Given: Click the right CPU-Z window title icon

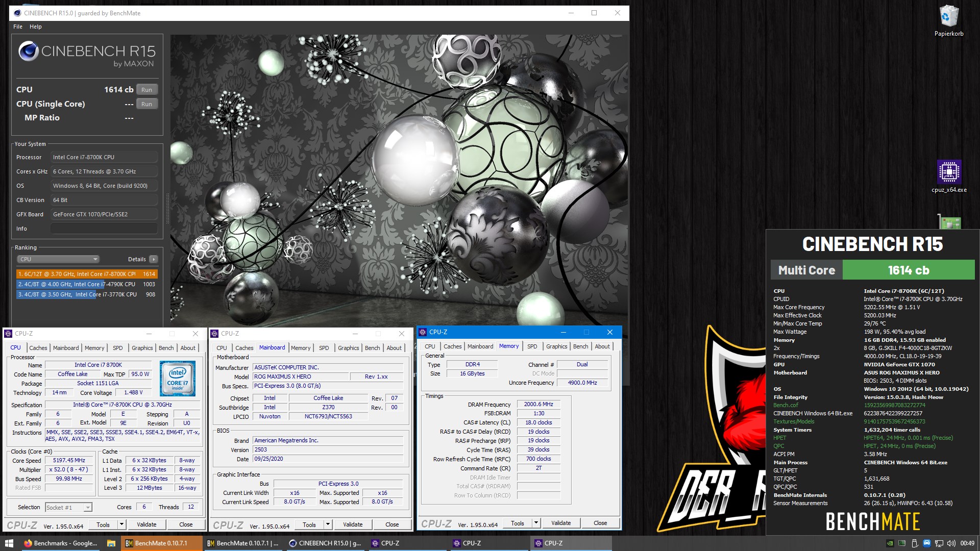Looking at the screenshot, I should coord(423,332).
